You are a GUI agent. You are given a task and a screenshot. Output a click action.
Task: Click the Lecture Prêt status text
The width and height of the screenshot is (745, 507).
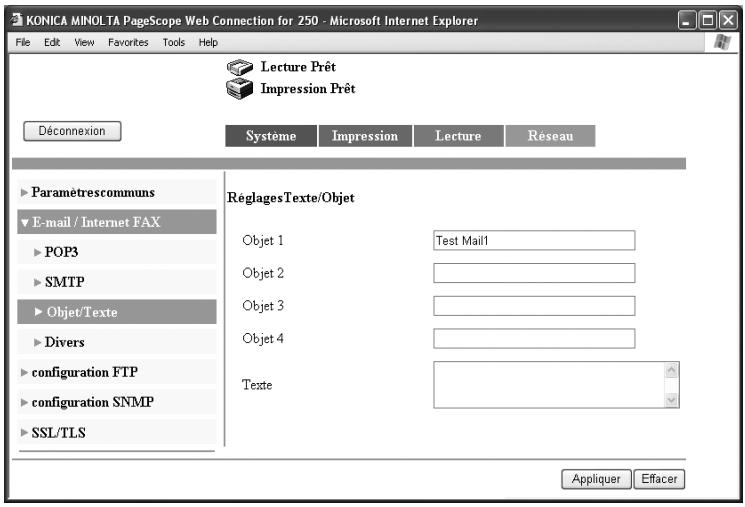coord(298,67)
